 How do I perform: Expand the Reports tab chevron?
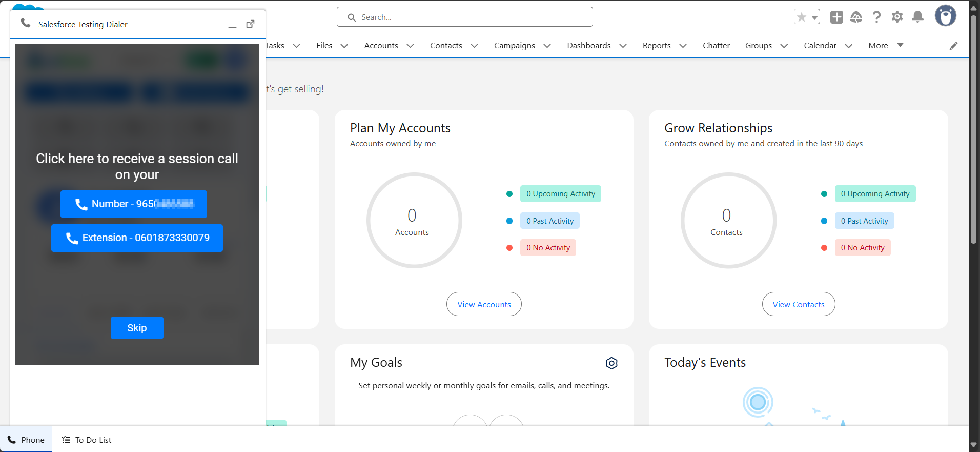click(x=683, y=46)
